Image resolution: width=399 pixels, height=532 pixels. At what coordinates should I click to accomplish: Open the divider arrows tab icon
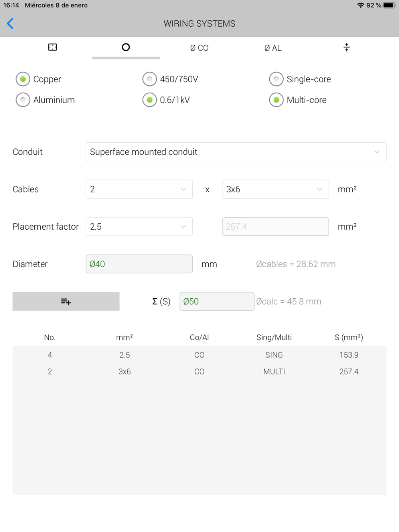[346, 47]
